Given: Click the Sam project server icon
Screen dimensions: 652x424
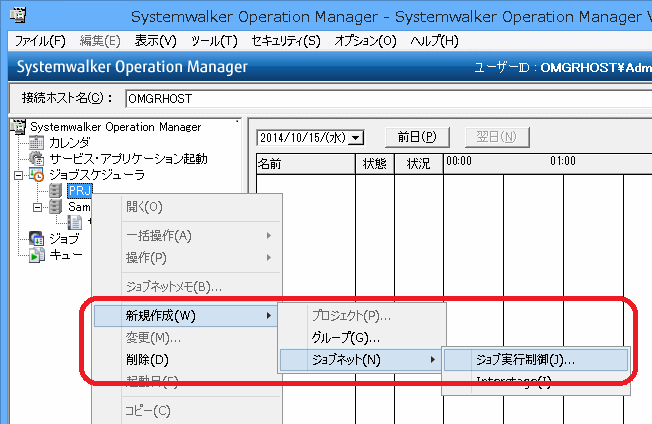Looking at the screenshot, I should pos(56,206).
